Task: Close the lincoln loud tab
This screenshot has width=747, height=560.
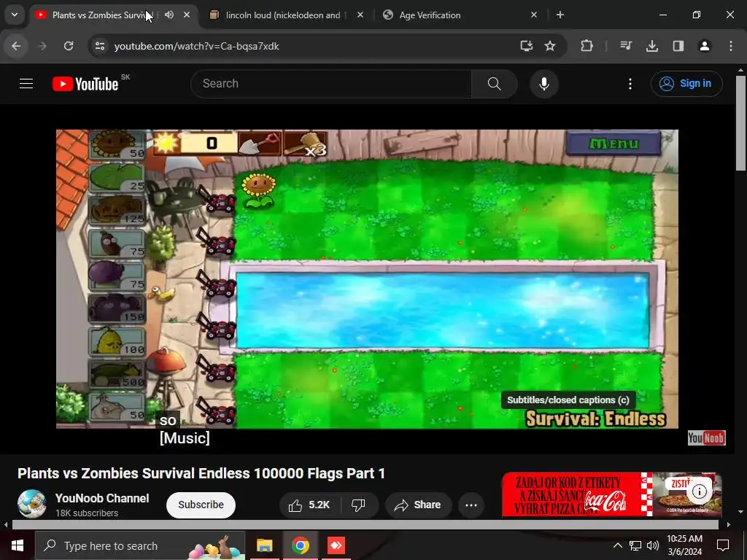Action: pos(360,15)
